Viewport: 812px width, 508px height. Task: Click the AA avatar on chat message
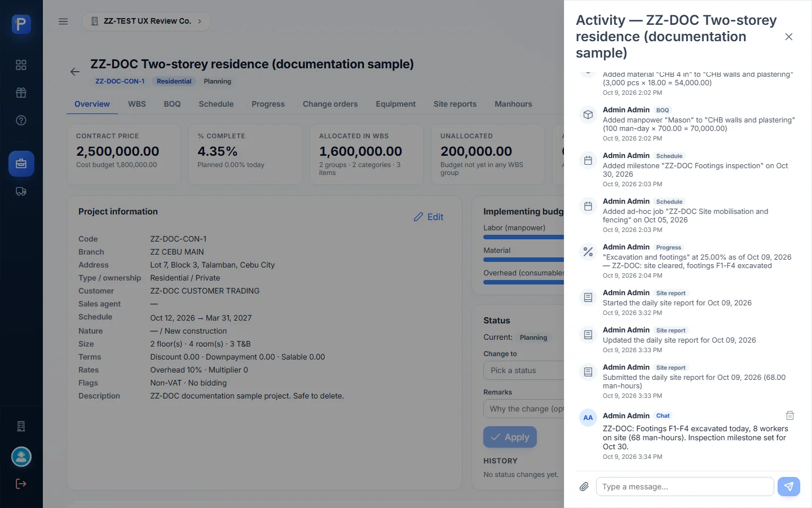tap(588, 418)
